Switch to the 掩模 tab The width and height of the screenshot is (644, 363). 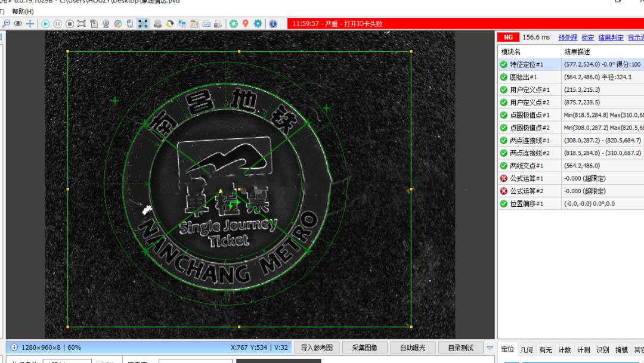tap(621, 349)
